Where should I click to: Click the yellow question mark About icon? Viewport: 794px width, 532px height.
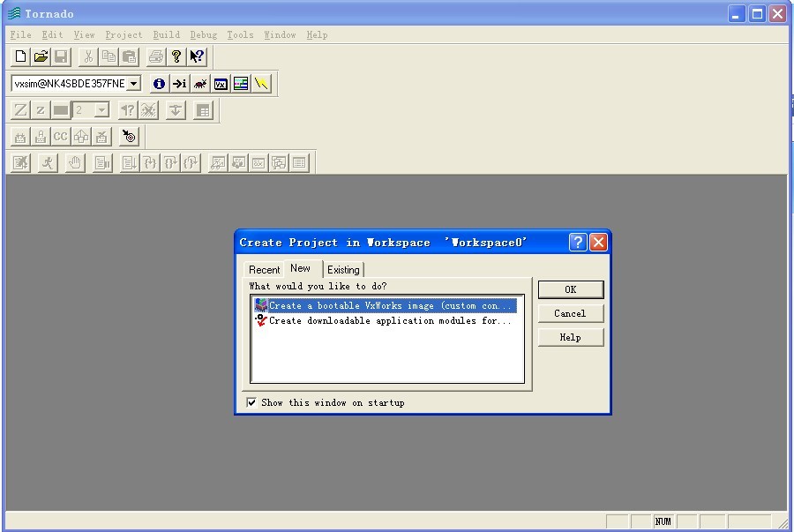coord(176,56)
